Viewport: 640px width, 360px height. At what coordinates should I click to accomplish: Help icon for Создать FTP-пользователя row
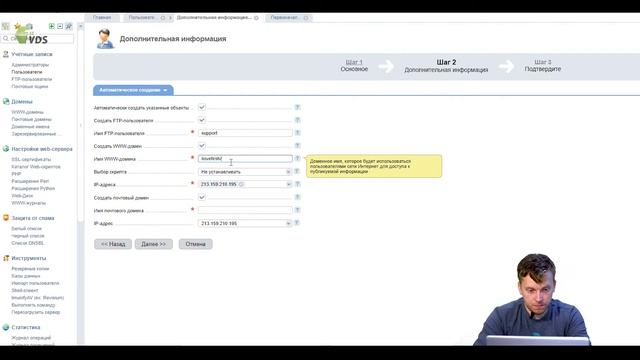(298, 120)
